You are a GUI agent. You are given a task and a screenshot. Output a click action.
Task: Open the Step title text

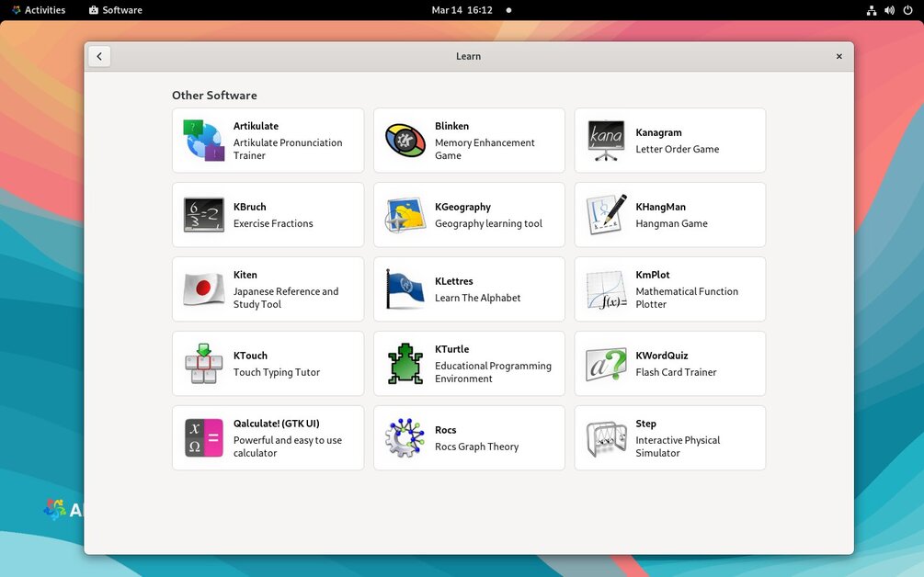pyautogui.click(x=645, y=424)
